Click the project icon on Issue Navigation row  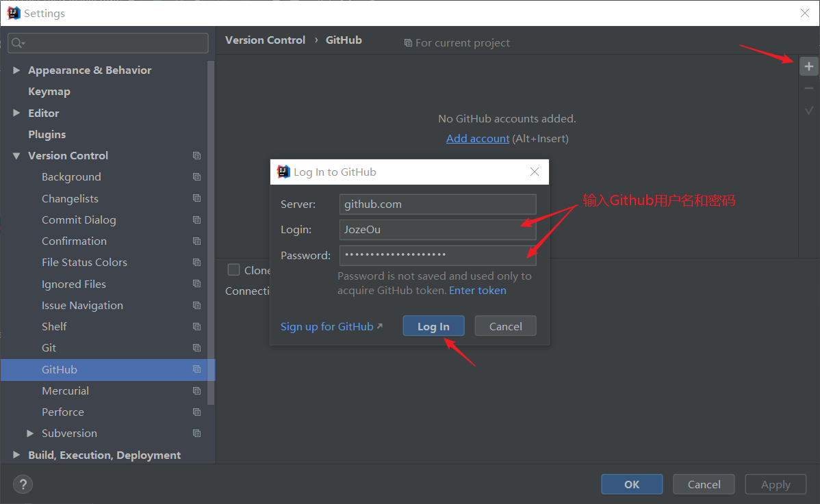click(196, 305)
